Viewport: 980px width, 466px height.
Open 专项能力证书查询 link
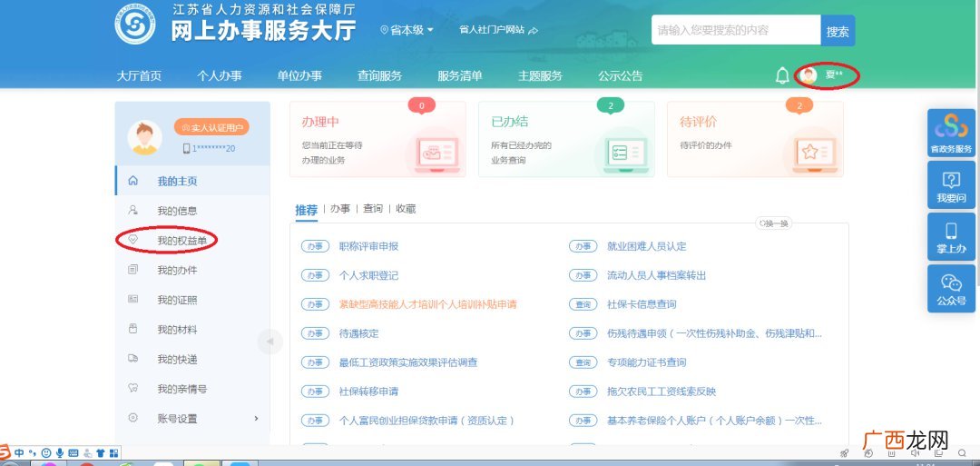click(x=647, y=362)
